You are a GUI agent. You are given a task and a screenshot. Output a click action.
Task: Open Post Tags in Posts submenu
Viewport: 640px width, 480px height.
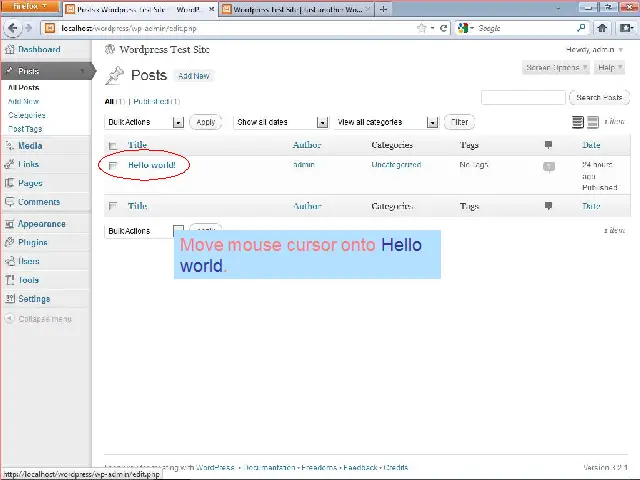[x=25, y=129]
